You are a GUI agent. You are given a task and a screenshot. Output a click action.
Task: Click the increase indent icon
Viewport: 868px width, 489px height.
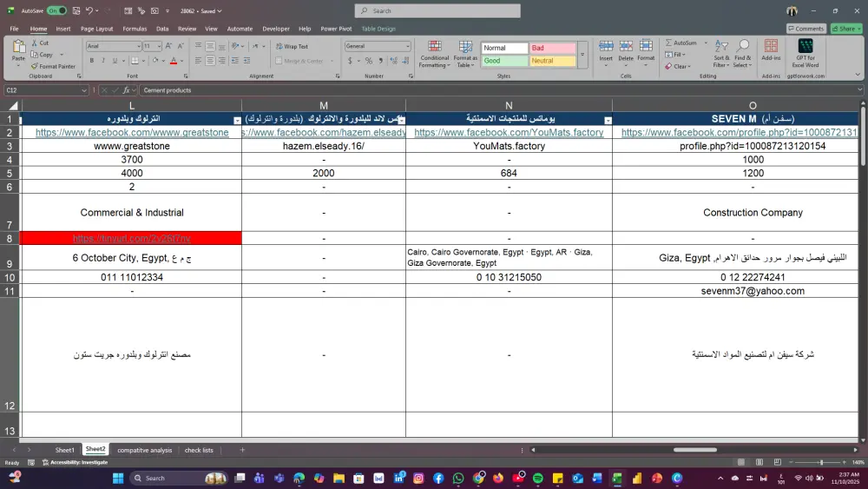[x=247, y=60]
